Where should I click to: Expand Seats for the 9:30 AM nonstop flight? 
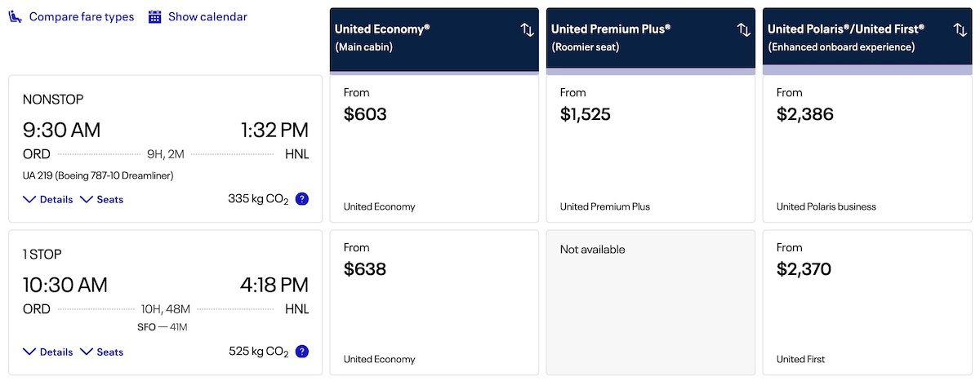102,199
